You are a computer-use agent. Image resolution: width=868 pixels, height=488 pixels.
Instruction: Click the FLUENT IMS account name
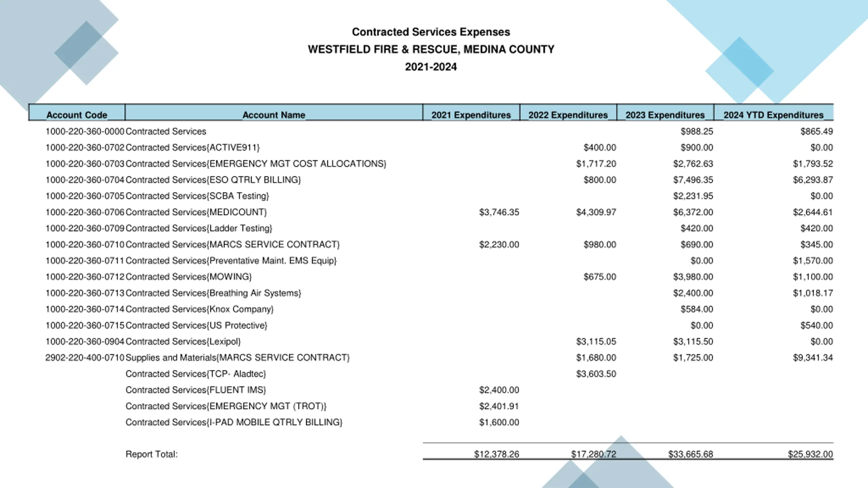(x=196, y=390)
